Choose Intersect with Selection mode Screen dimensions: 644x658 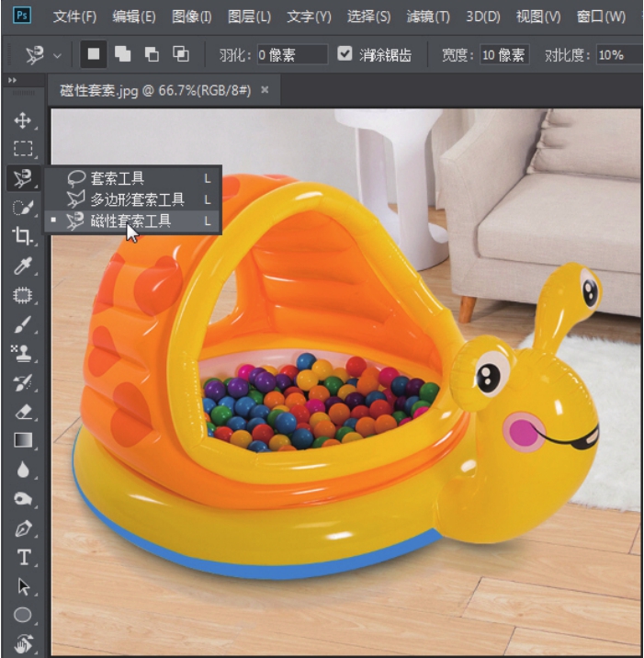[181, 54]
